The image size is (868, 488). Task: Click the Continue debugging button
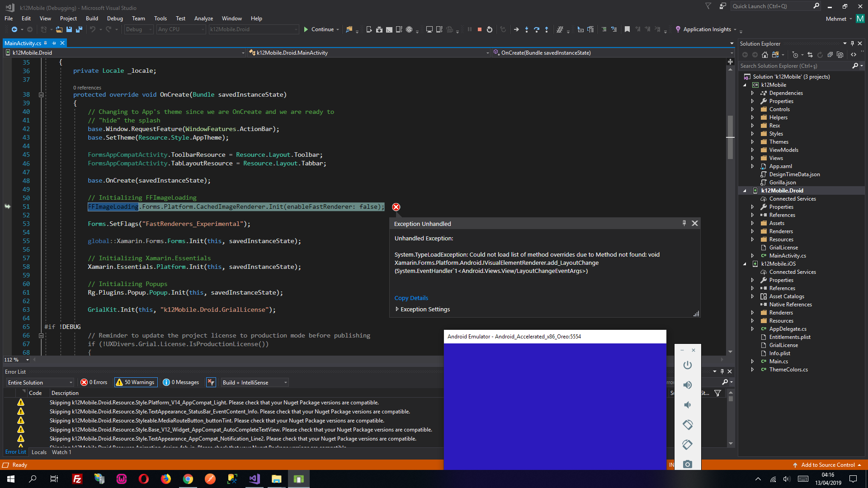(319, 29)
